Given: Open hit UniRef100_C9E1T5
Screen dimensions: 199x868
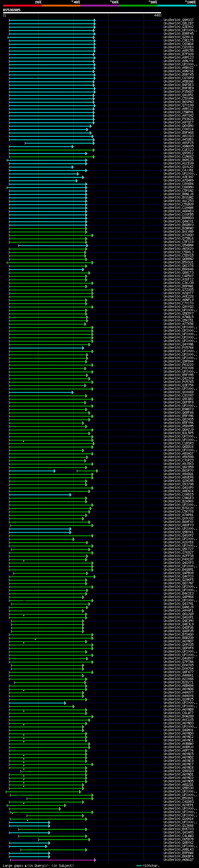Looking at the screenshot, I should (179, 40).
